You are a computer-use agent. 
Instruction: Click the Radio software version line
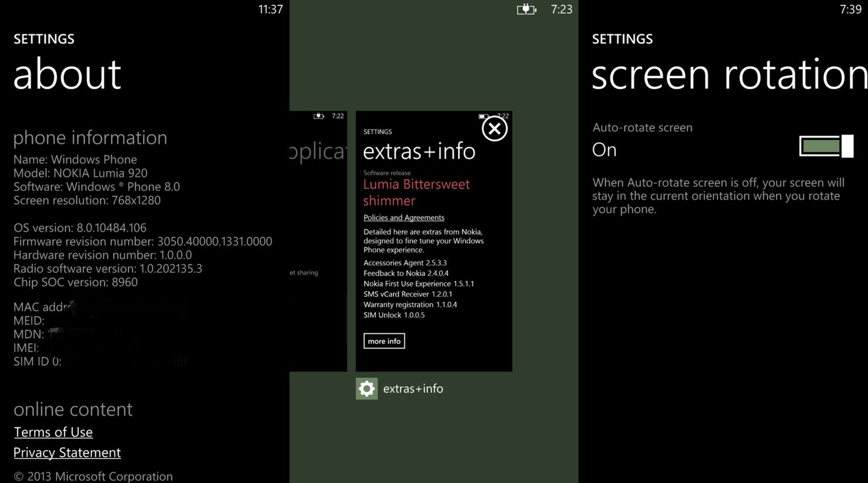point(108,269)
